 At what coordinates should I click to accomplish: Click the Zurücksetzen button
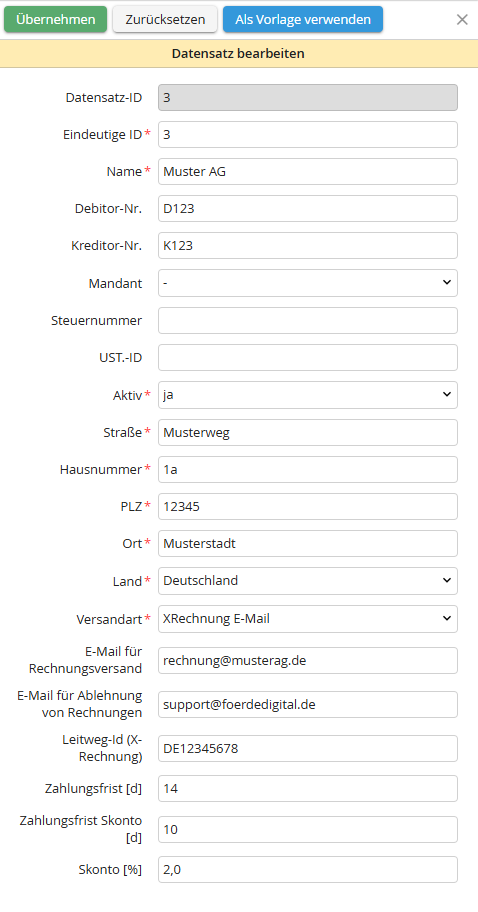tap(165, 19)
